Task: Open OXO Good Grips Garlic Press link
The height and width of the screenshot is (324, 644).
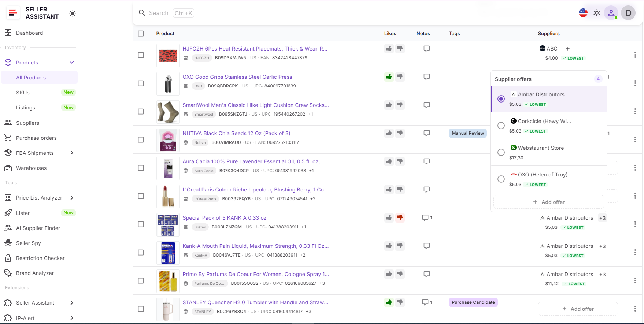Action: click(237, 77)
